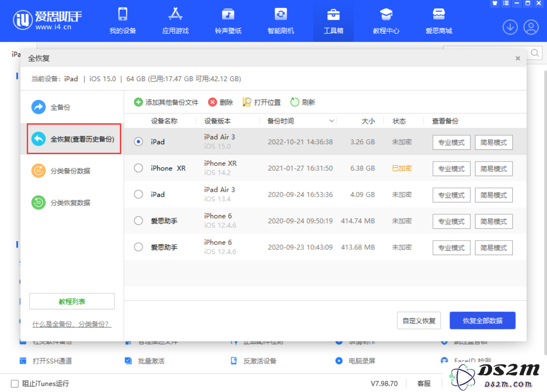The image size is (547, 392).
Task: Click the V7.98.70 version text
Action: [x=384, y=384]
